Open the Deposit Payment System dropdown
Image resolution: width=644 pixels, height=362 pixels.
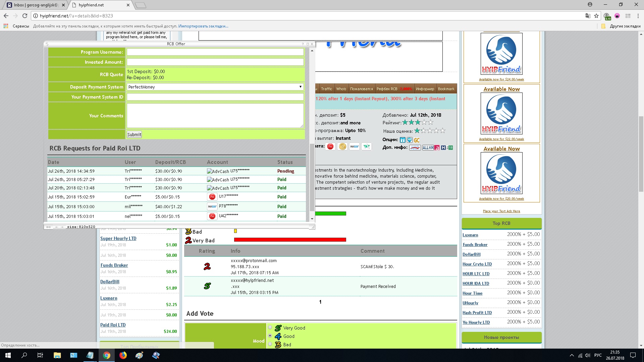pos(215,87)
